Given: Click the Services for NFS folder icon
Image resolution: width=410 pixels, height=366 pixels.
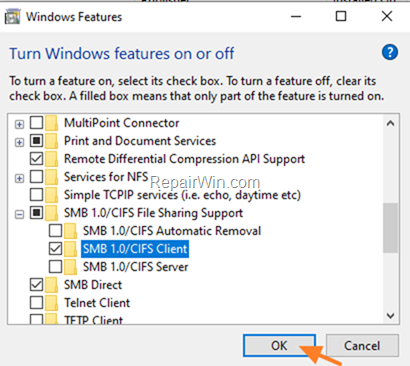Looking at the screenshot, I should click(x=52, y=177).
